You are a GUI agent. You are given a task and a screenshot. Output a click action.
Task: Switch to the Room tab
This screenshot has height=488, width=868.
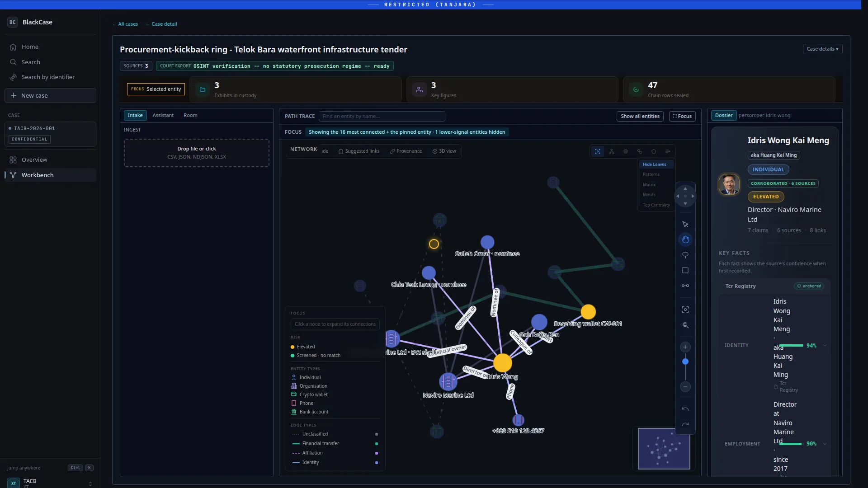(190, 115)
